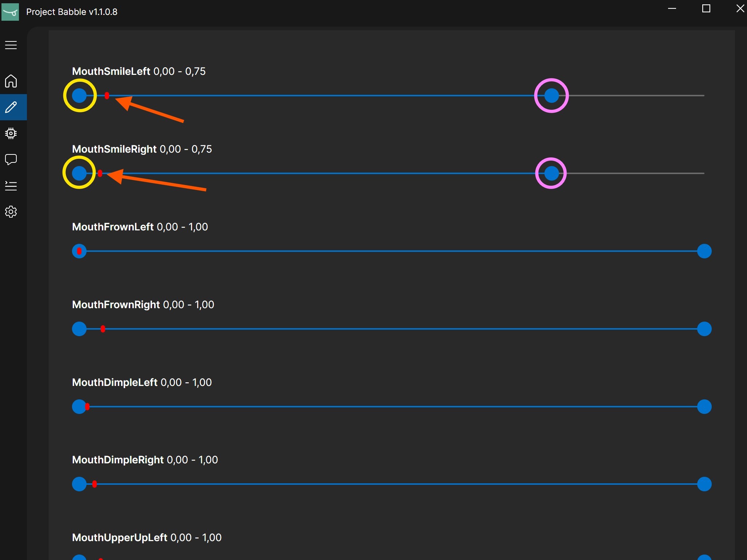
Task: Select the MouthUpperUpLeft slider handle
Action: click(x=79, y=557)
